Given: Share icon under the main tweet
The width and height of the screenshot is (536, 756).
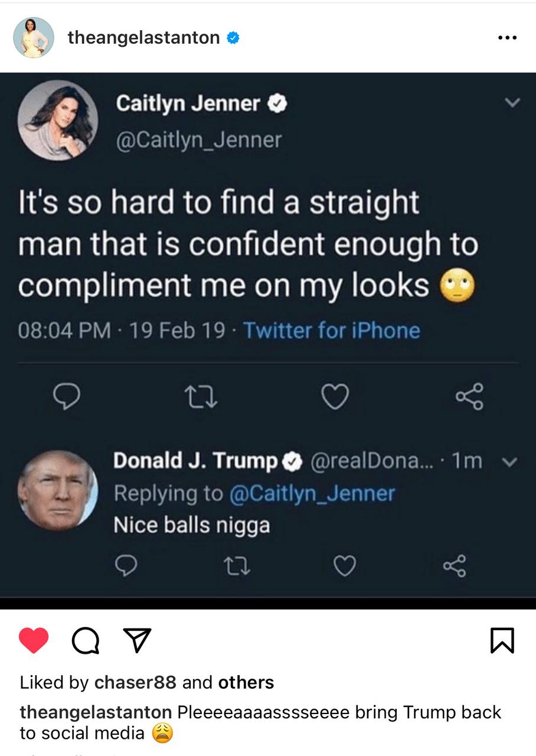Looking at the screenshot, I should click(x=470, y=396).
